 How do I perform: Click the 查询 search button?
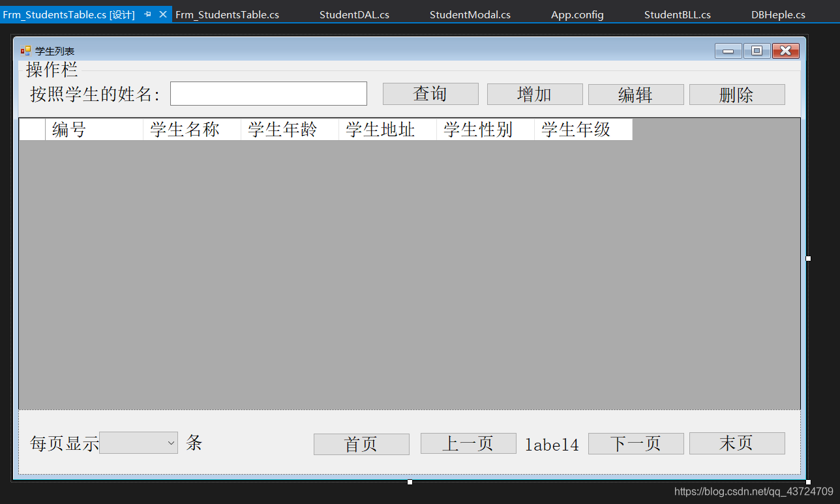[x=430, y=94]
